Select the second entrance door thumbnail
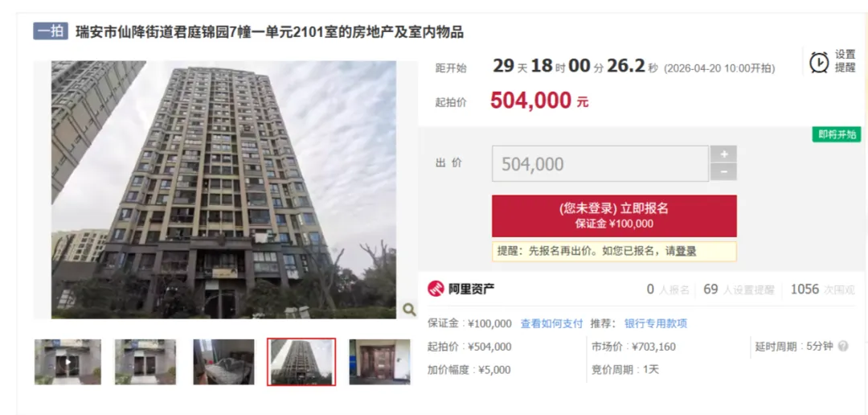The image size is (868, 415). click(145, 362)
